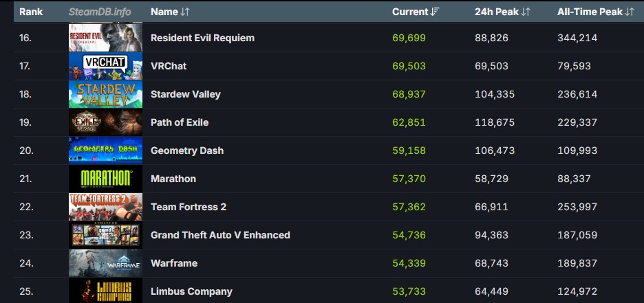The width and height of the screenshot is (644, 303).
Task: Open the Resident Evil Requiem link
Action: coord(202,38)
